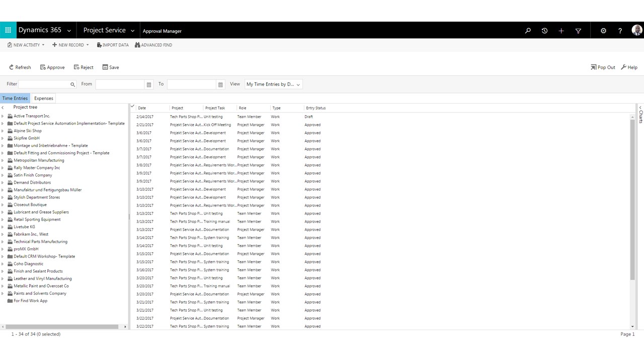The width and height of the screenshot is (644, 362).
Task: Open the user profile avatar
Action: click(x=636, y=30)
